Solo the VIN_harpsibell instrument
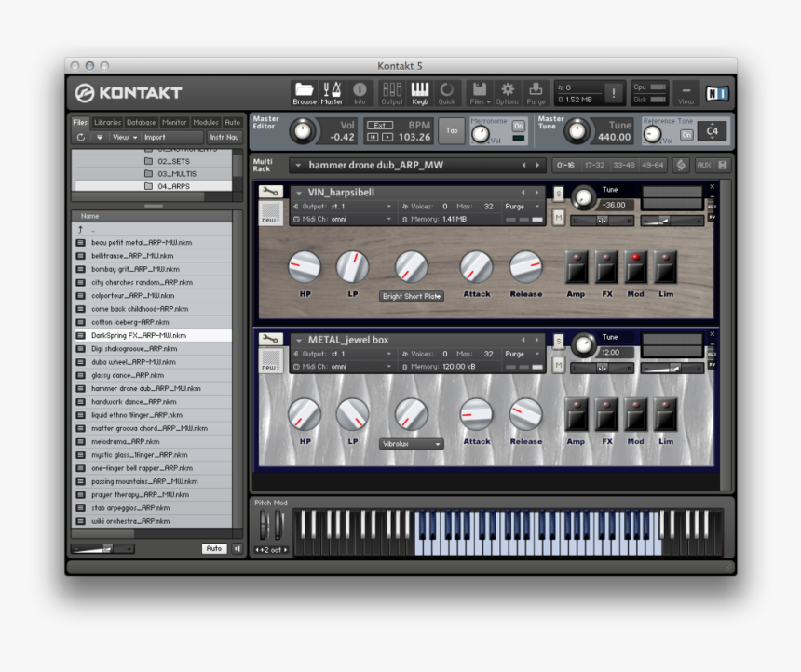Screen dimensions: 801x672 coord(558,194)
